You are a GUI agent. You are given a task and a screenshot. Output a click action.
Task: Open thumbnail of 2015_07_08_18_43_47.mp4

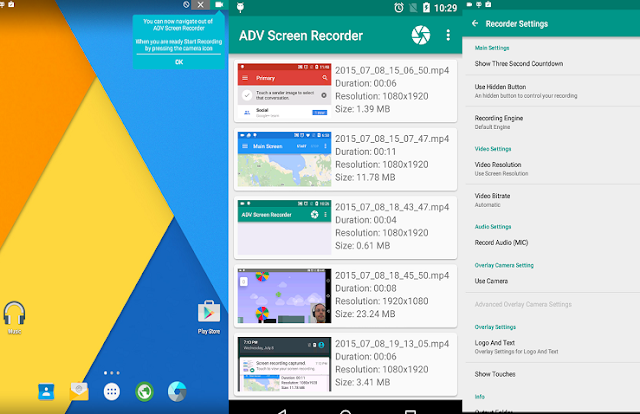coord(284,227)
